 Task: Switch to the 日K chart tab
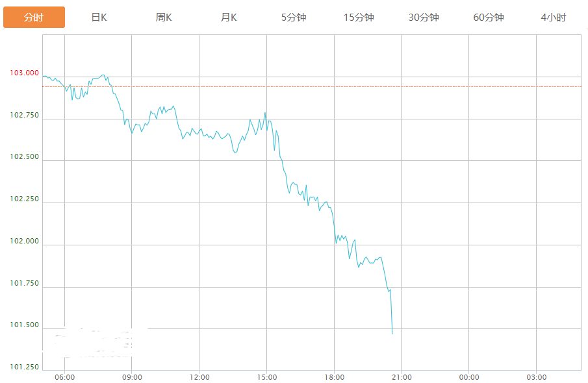pos(99,18)
